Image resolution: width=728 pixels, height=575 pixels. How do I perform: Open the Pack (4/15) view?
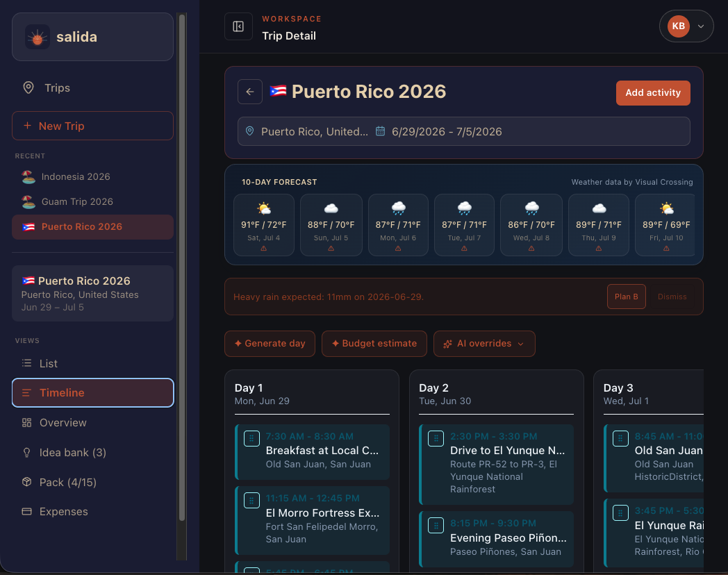(93, 482)
